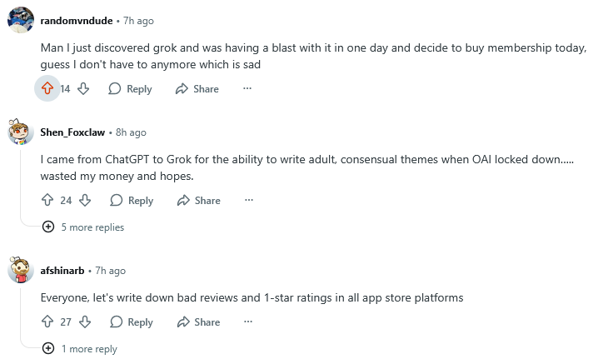This screenshot has height=364, width=593.
Task: Open more options on afshinarb's comment
Action: click(249, 322)
